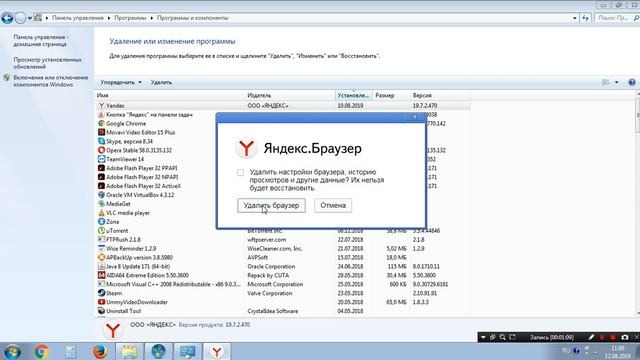640x360 pixels.
Task: Click the Удалить браузер button
Action: coord(271,205)
